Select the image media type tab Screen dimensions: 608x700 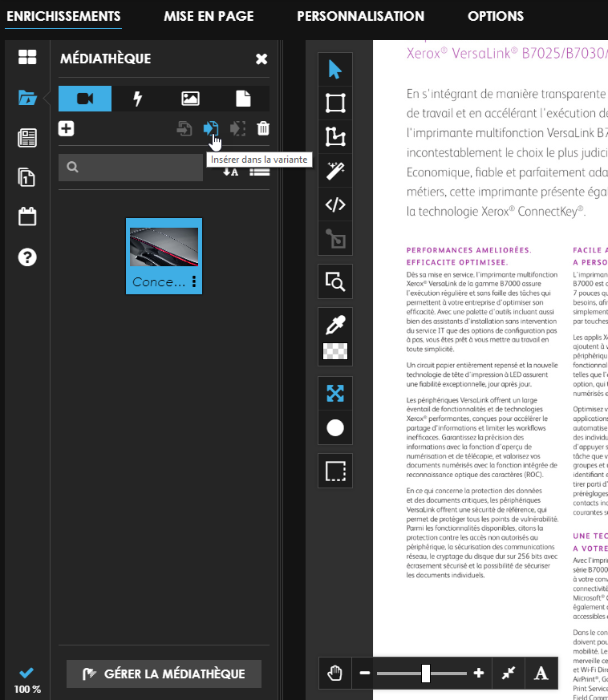190,99
